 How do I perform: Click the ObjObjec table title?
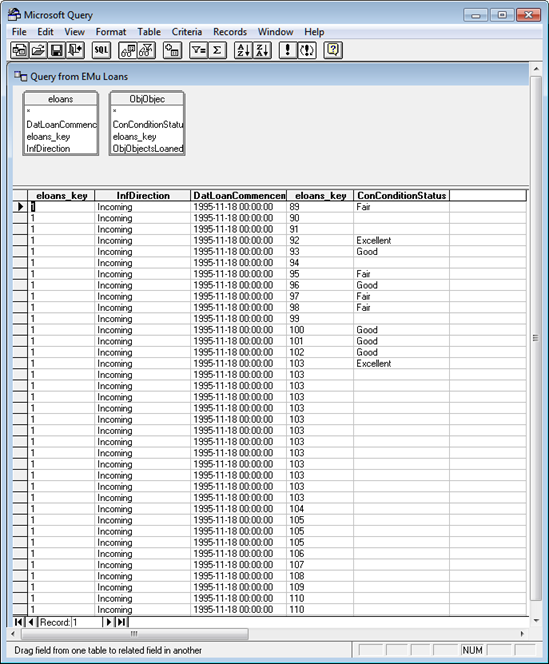coord(147,99)
